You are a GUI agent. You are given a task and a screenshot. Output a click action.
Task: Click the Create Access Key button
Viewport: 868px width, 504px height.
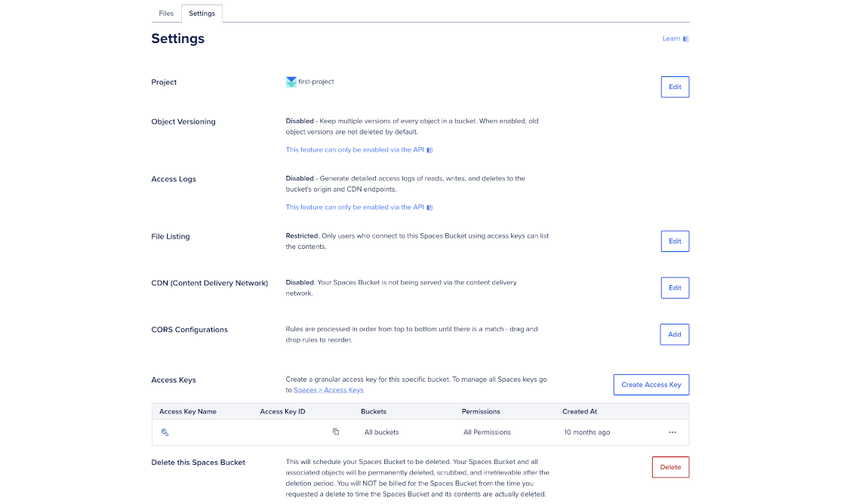pyautogui.click(x=651, y=384)
